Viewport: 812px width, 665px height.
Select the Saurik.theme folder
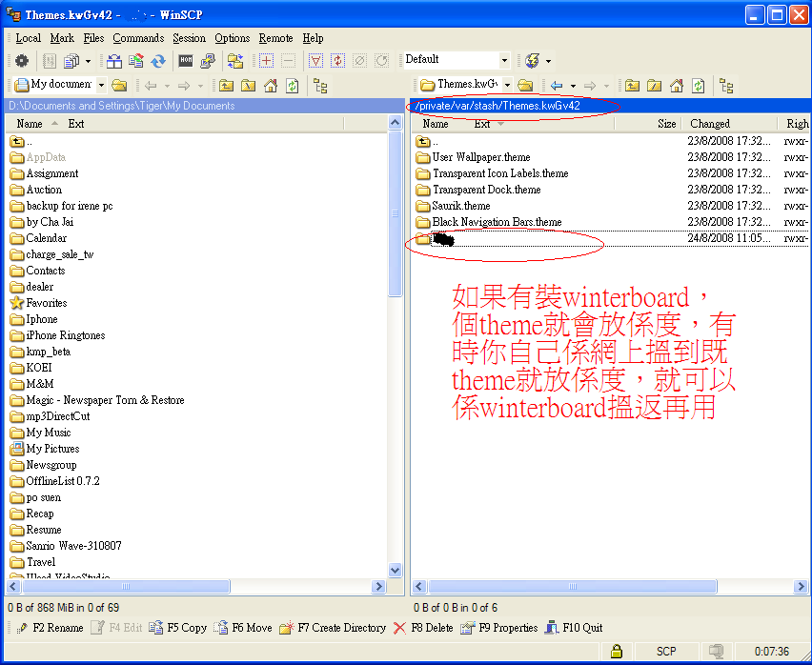click(460, 206)
